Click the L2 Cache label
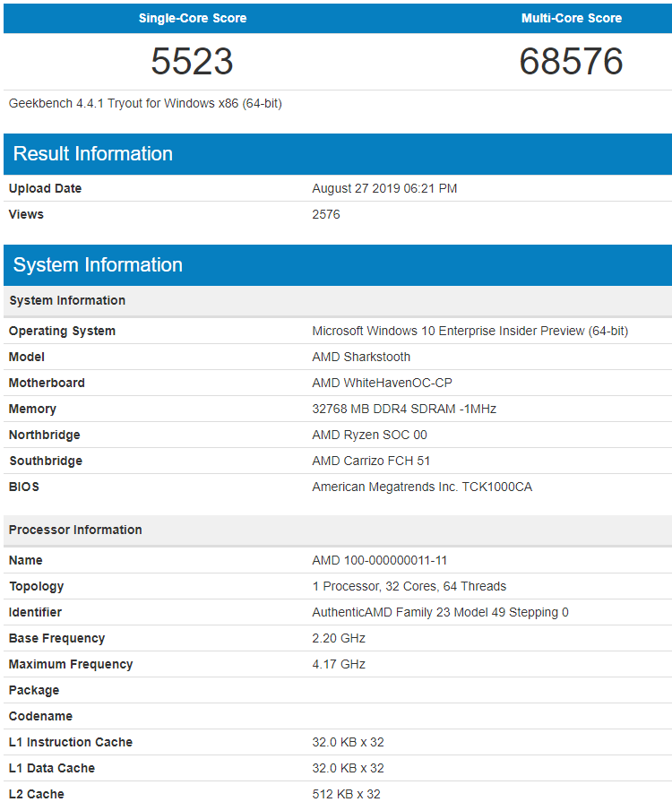 pyautogui.click(x=37, y=794)
